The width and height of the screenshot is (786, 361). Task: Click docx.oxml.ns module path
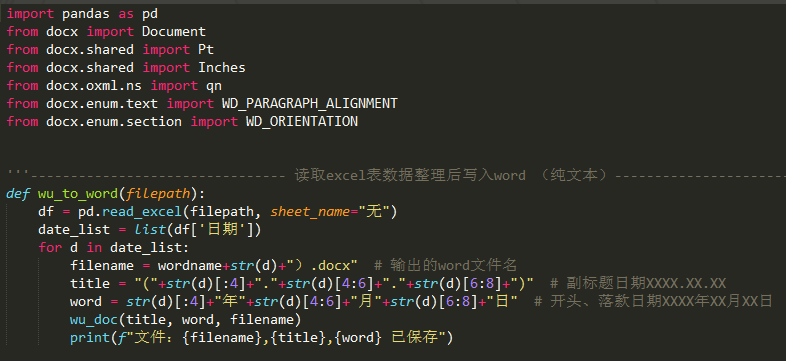point(94,86)
